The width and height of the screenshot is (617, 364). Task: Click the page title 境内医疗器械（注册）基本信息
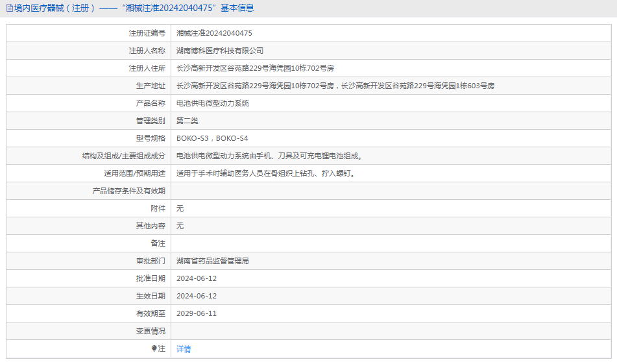pos(134,8)
